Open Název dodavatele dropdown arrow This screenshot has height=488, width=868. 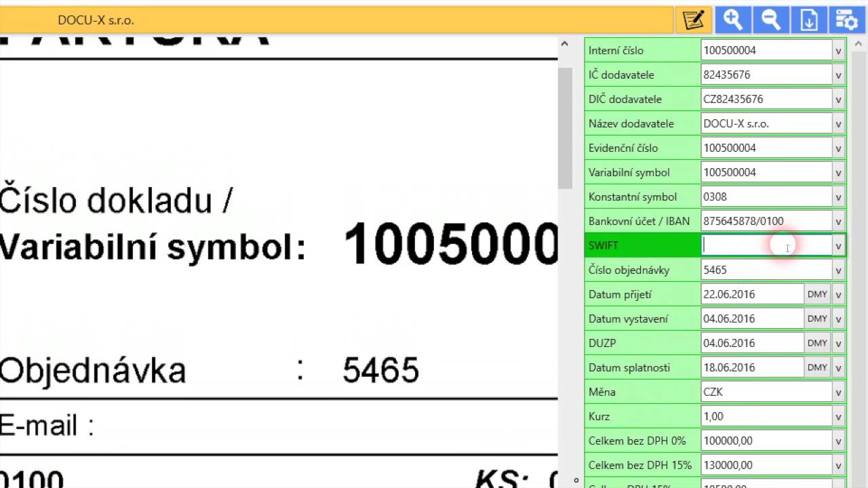(838, 123)
